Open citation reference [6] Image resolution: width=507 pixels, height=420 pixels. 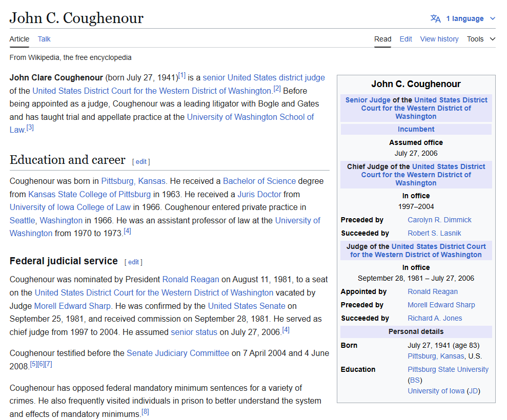pos(41,364)
